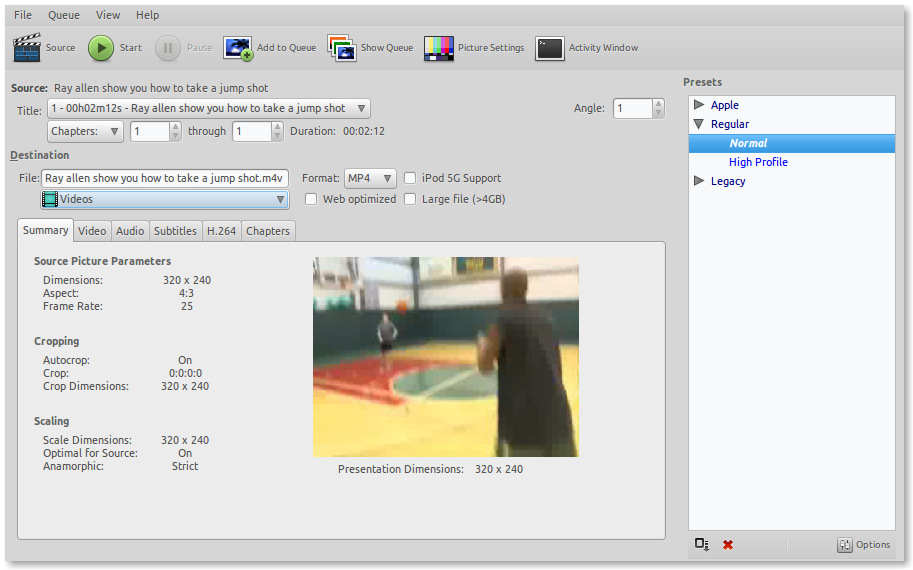Open the Format MP4 dropdown
913x570 pixels.
point(370,178)
